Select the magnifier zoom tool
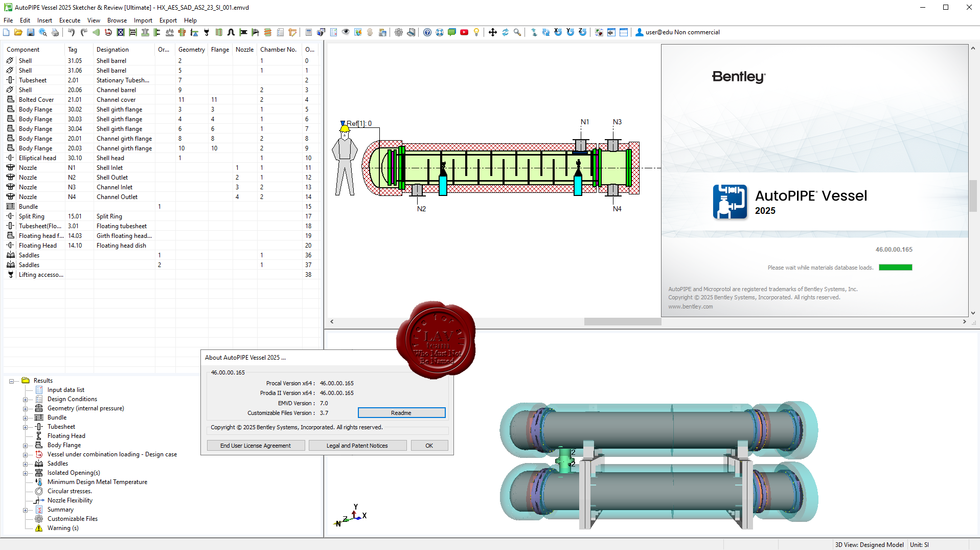The width and height of the screenshot is (980, 550). tap(517, 32)
